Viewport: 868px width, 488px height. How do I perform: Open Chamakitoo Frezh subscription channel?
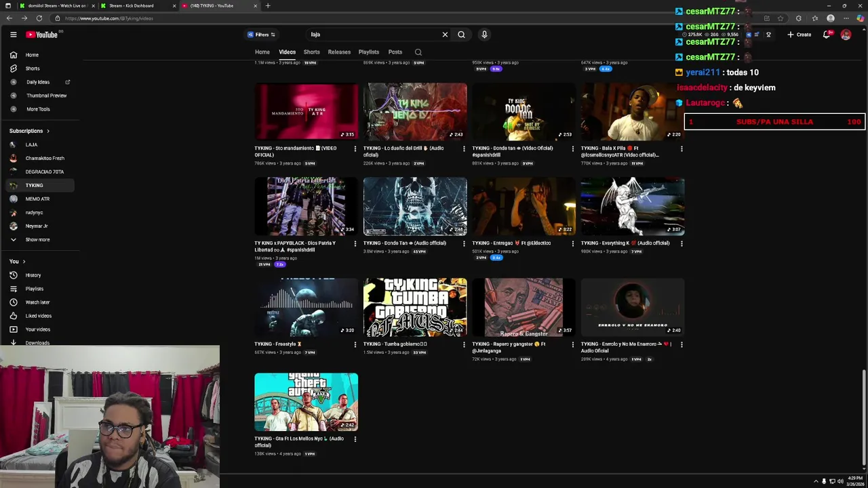point(45,158)
